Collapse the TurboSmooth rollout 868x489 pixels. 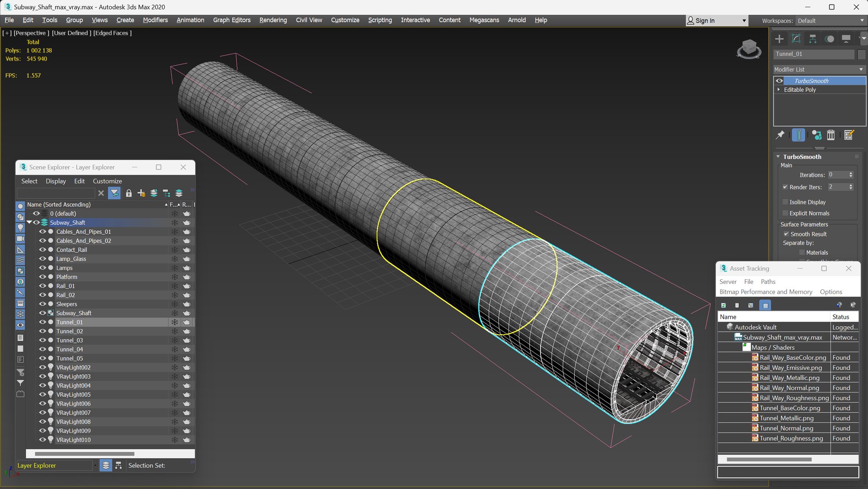(x=778, y=157)
